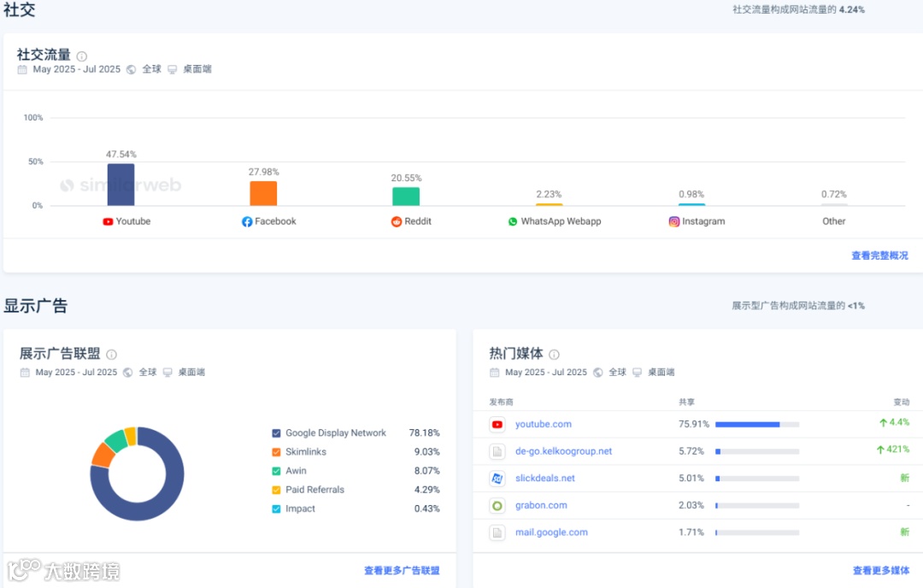Open the 查看完整概况 link
Image resolution: width=923 pixels, height=588 pixels.
879,256
